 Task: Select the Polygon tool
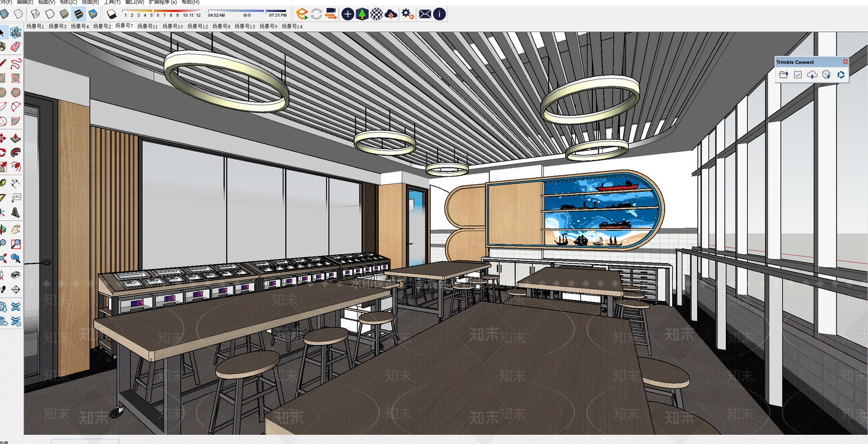click(16, 92)
